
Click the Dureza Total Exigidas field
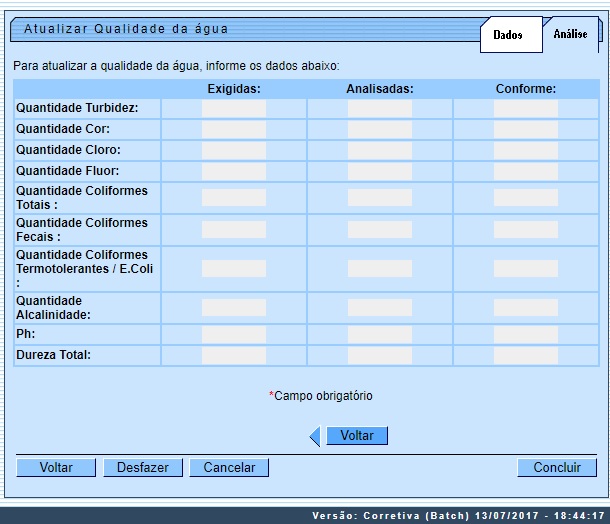(233, 355)
